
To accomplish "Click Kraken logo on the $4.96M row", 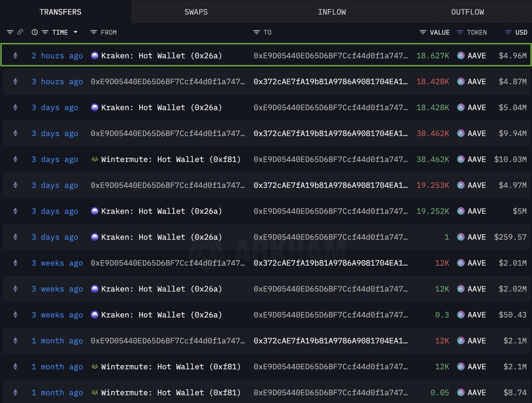I will coord(94,56).
